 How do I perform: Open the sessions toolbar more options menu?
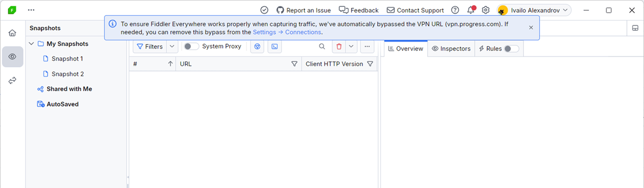point(367,47)
